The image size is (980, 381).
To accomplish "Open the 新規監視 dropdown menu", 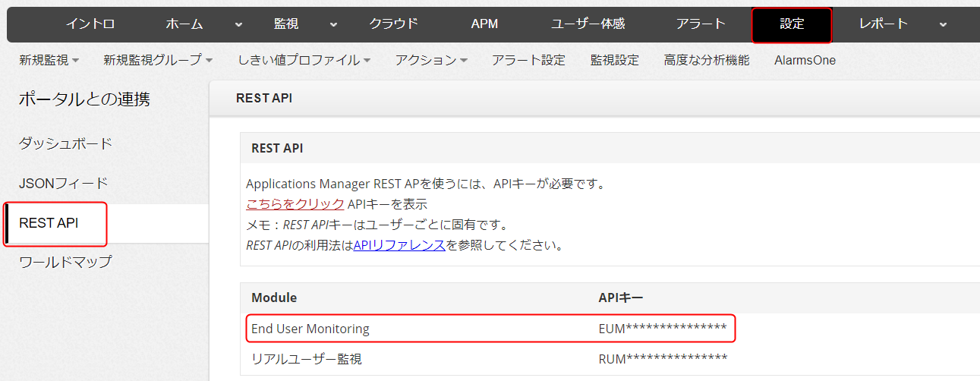I will click(x=49, y=60).
